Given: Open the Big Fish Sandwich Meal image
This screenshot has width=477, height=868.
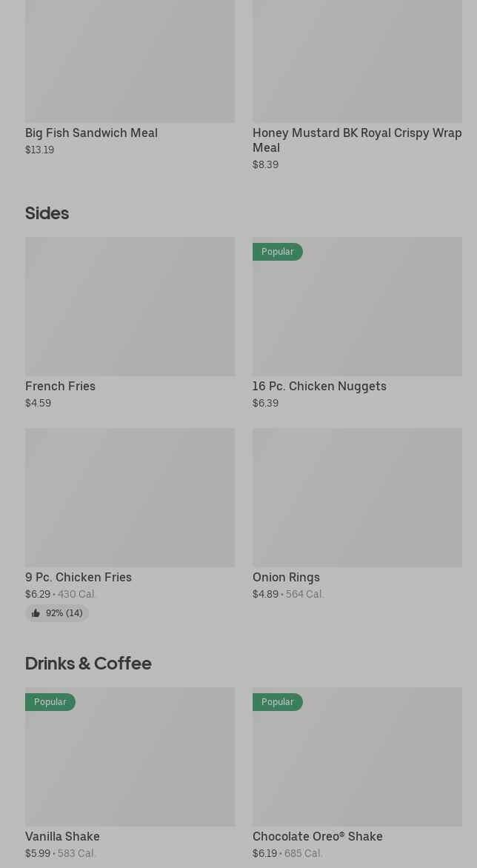Looking at the screenshot, I should [130, 61].
